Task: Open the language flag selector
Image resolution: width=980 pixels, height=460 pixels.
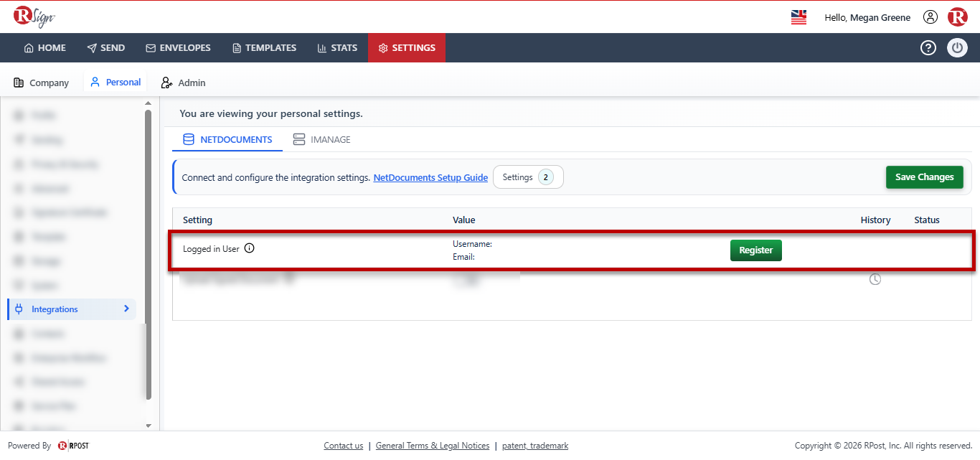Action: (798, 17)
